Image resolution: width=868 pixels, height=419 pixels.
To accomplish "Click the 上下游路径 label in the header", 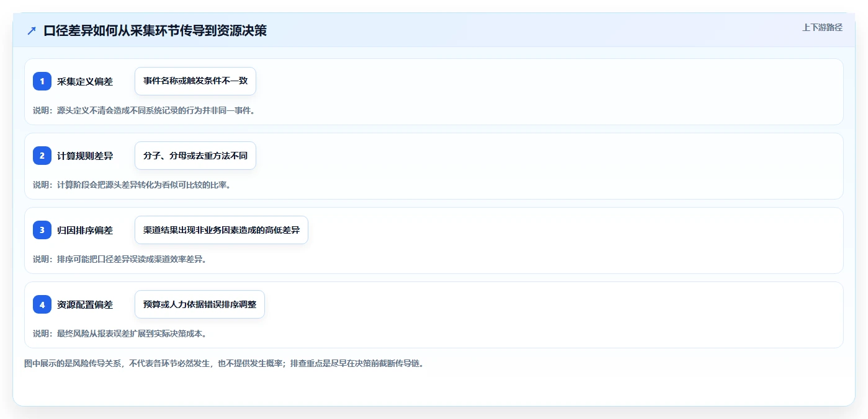I will (822, 27).
